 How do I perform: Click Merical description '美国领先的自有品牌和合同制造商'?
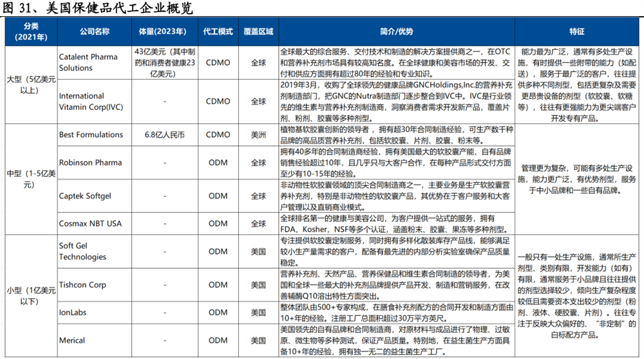coord(396,340)
